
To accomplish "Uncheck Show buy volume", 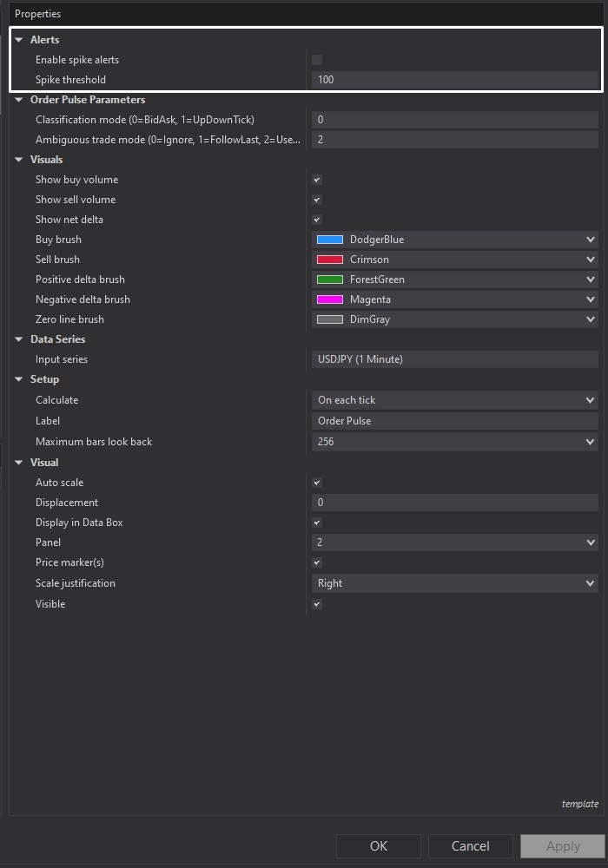I will pos(317,180).
